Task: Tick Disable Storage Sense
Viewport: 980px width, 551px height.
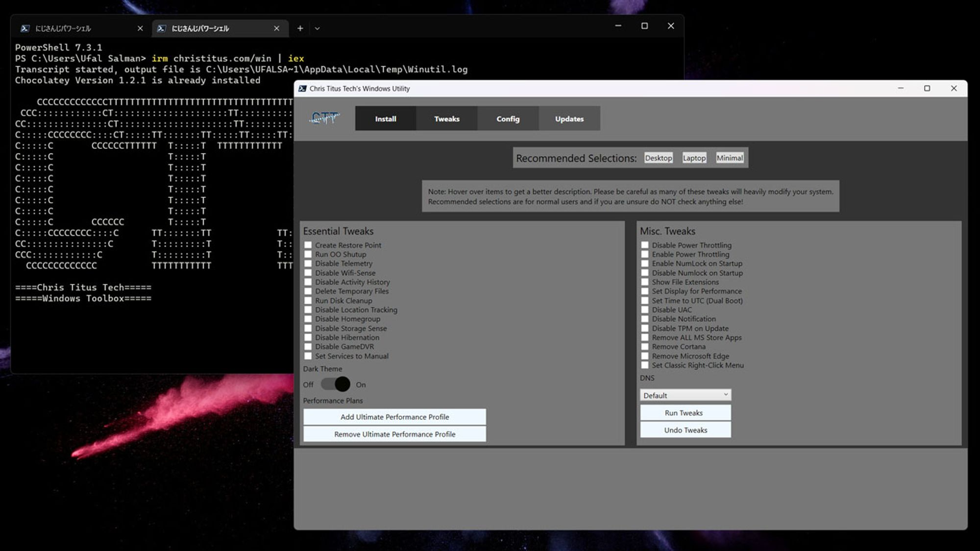Action: click(308, 328)
